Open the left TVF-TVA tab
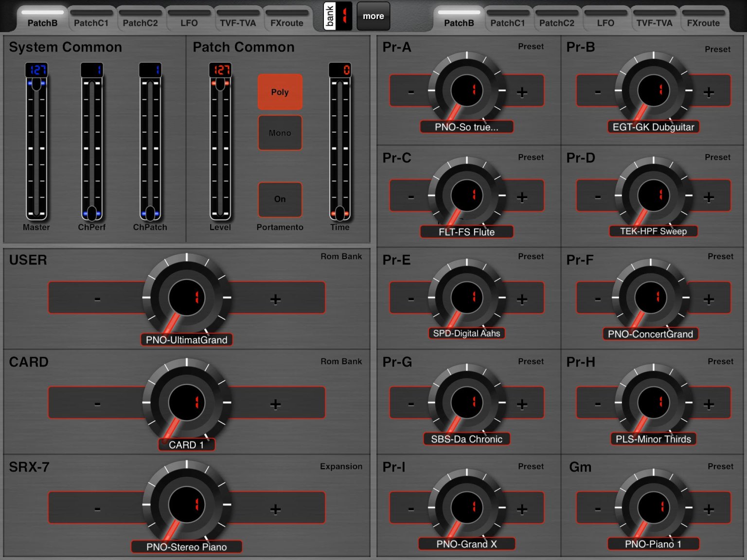 [238, 19]
